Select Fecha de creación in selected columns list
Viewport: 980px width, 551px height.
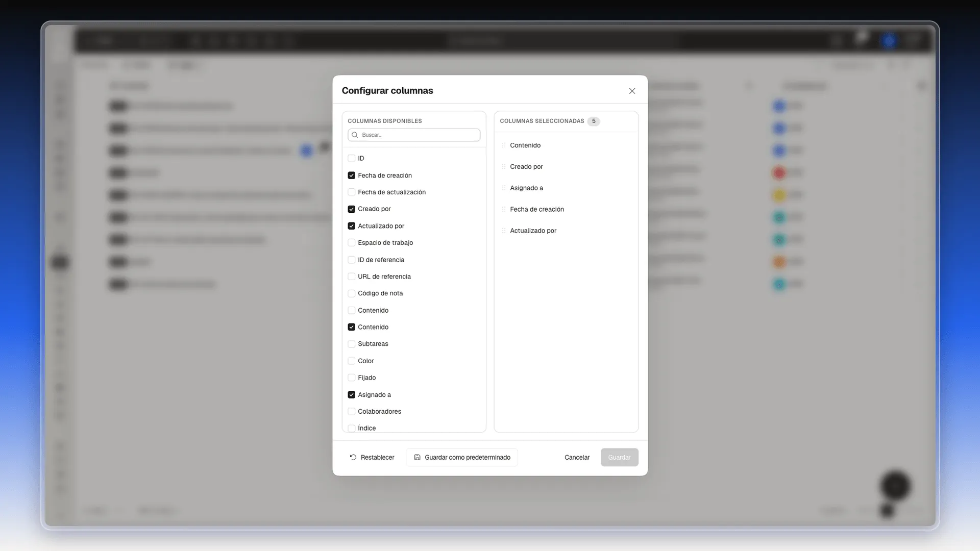pyautogui.click(x=566, y=210)
